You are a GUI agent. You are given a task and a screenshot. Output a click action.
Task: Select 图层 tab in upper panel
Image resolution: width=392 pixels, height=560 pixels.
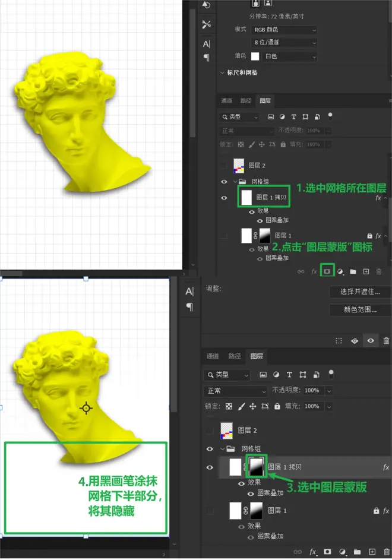coord(265,101)
